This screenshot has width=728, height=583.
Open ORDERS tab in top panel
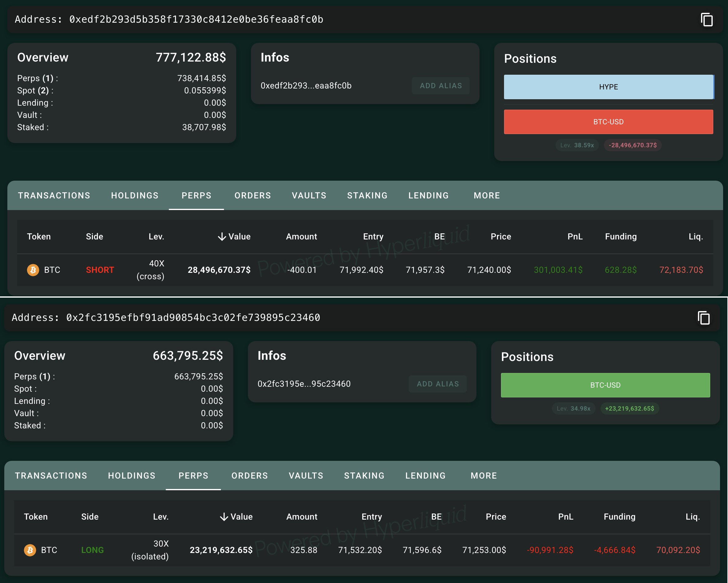252,195
